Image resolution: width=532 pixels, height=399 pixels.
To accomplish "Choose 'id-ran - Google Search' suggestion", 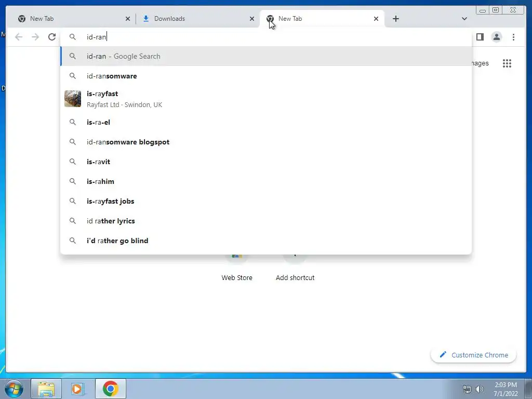I will pos(266,56).
